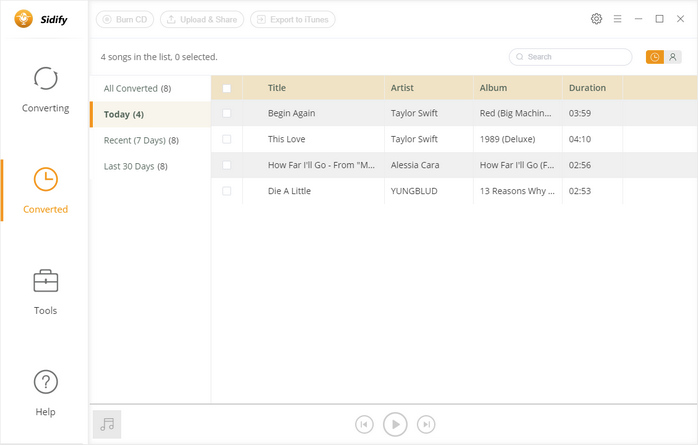Click the How Far I'll Go (F... album cell
698x445 pixels.
(x=517, y=165)
